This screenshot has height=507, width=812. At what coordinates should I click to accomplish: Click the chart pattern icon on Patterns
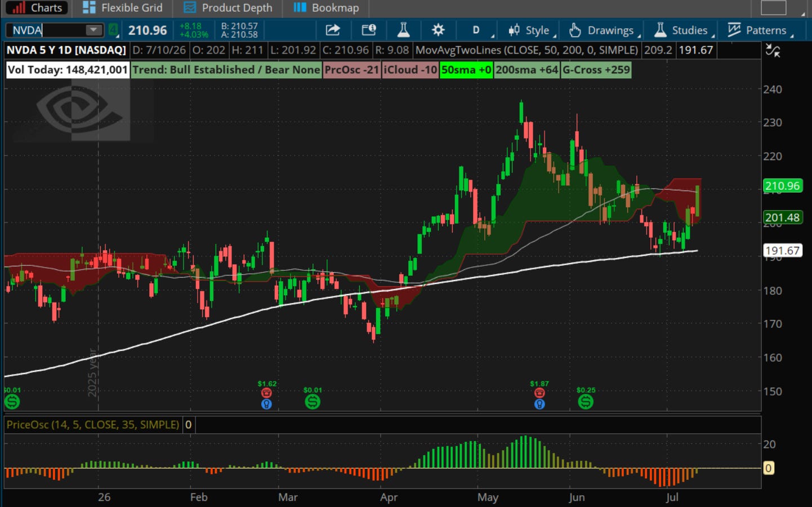click(734, 30)
